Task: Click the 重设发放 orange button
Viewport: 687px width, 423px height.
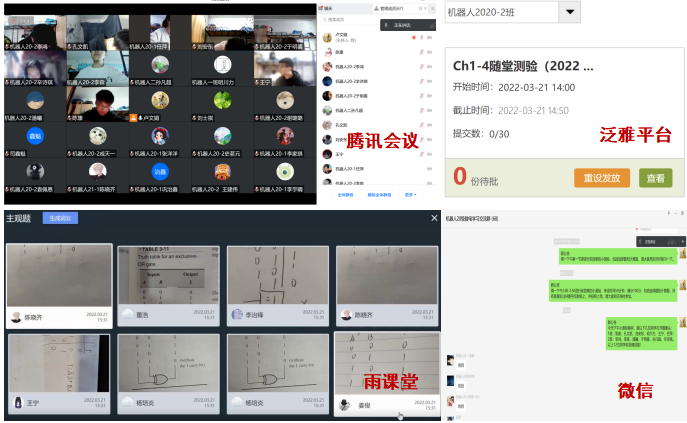Action: tap(602, 178)
